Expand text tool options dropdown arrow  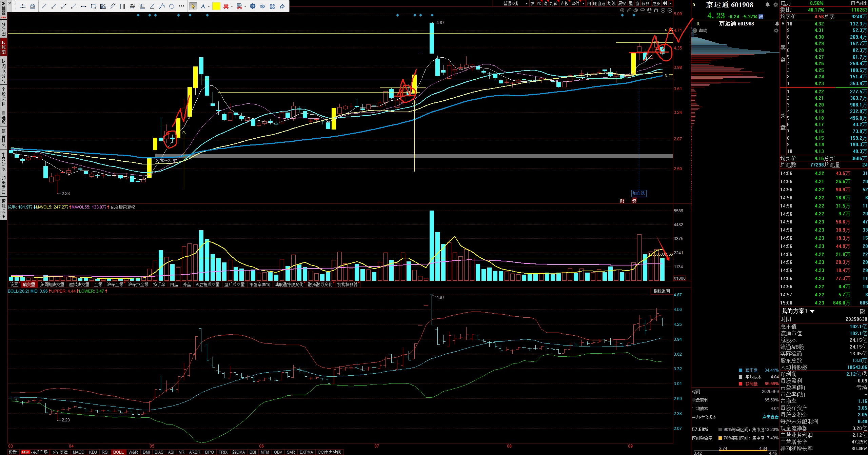point(209,6)
